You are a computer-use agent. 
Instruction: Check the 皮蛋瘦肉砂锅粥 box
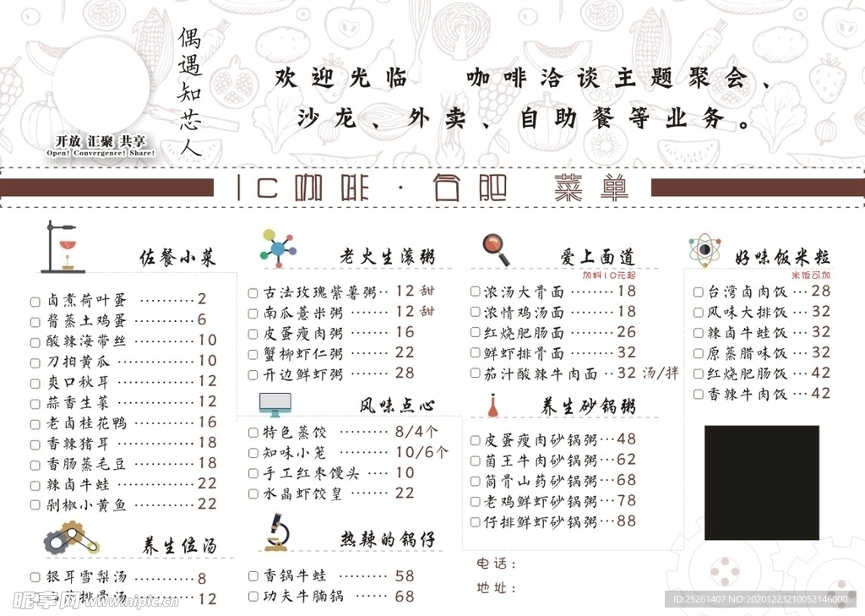[476, 440]
